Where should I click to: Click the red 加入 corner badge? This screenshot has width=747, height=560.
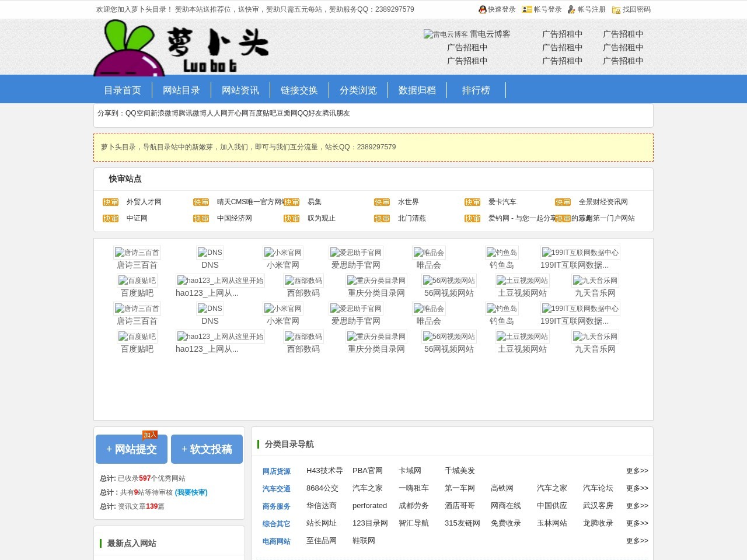click(x=150, y=434)
